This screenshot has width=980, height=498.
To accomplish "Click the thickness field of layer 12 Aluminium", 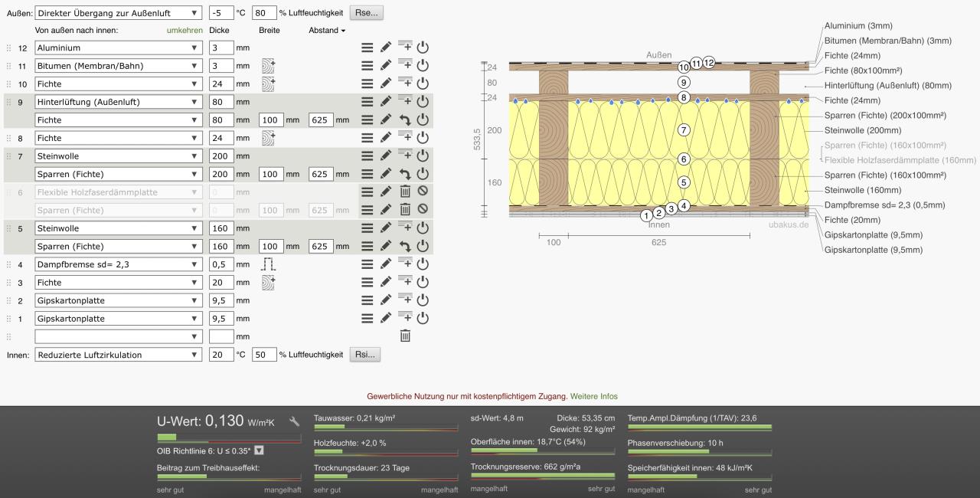I will [x=221, y=48].
